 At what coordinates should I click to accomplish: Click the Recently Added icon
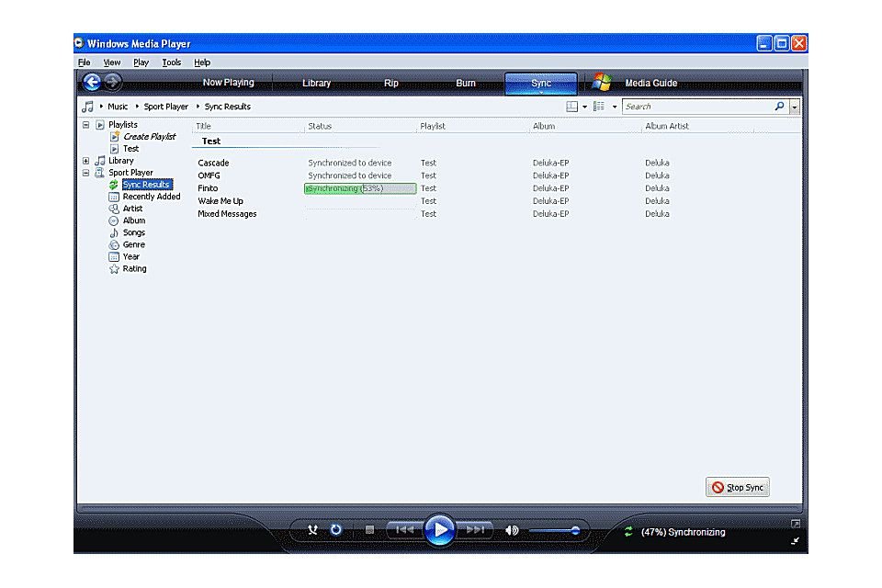click(x=114, y=197)
